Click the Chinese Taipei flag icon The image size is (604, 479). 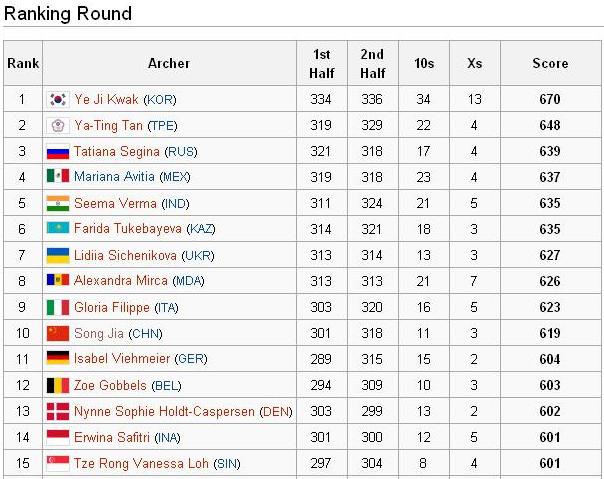(x=57, y=126)
